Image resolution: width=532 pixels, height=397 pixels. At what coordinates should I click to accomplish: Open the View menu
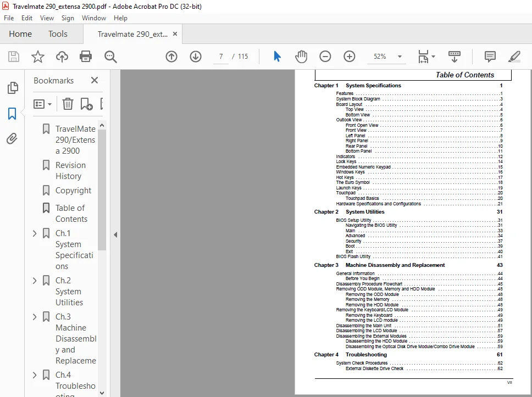tap(47, 18)
